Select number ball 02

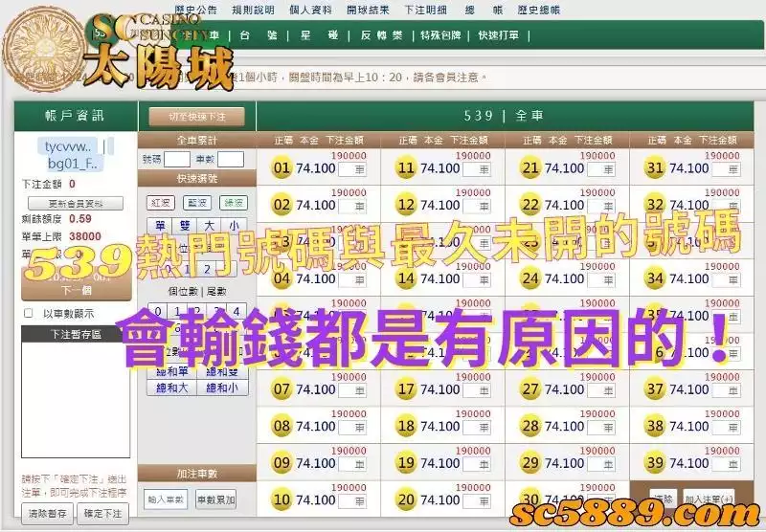coord(282,205)
